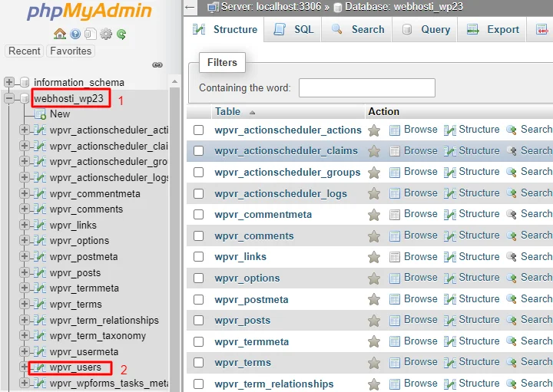
Task: Click document copy icon under phpMyAdmin logo
Action: (x=91, y=34)
